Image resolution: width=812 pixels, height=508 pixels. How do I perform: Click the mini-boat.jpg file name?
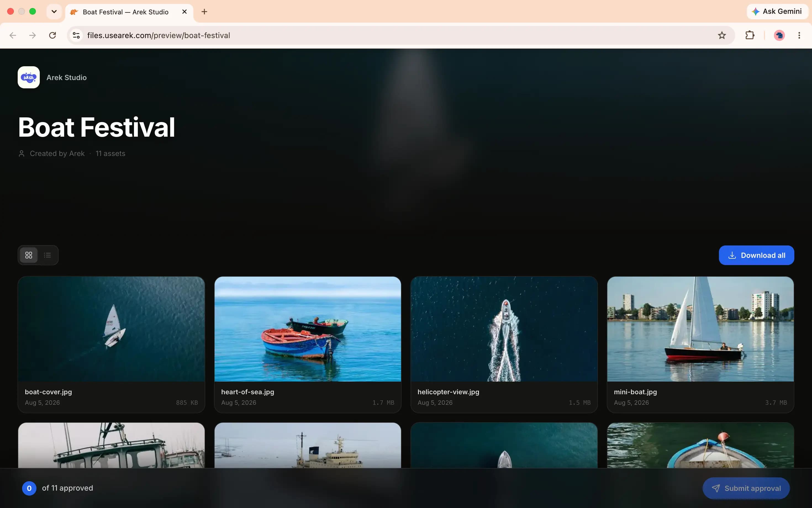point(635,392)
